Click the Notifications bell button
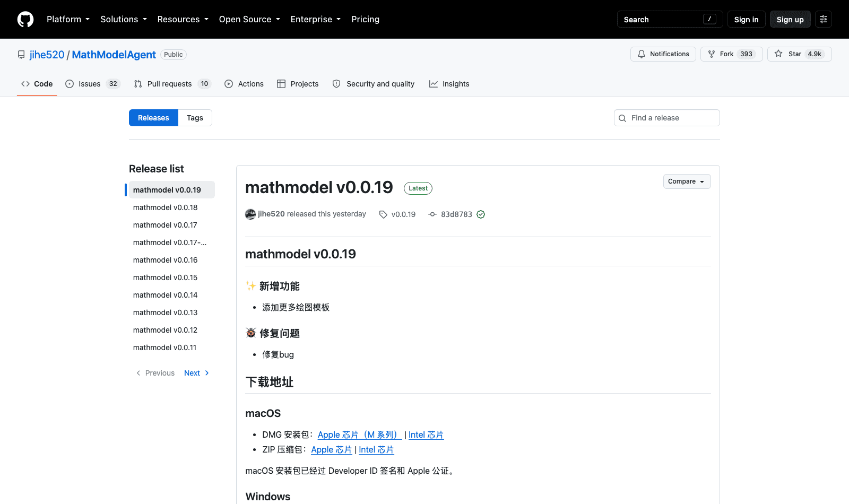849x504 pixels. tap(663, 54)
